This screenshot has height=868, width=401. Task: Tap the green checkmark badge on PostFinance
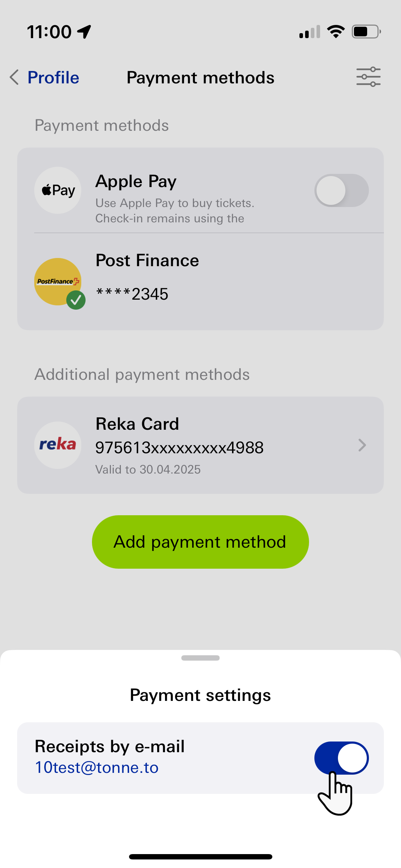pos(76,300)
